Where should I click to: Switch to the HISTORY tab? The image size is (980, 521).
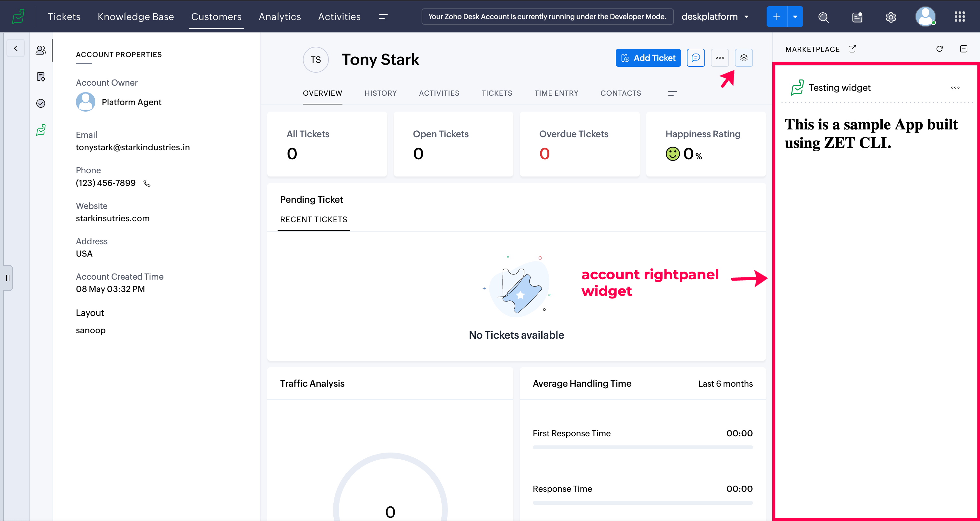click(x=380, y=93)
